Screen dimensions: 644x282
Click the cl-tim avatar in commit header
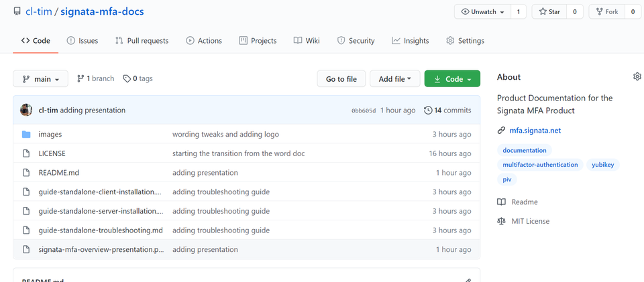(x=26, y=110)
